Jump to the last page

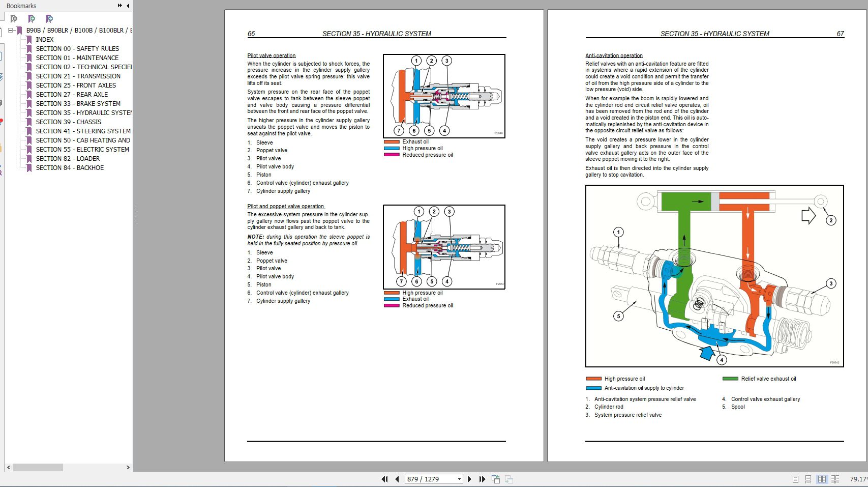tap(482, 479)
